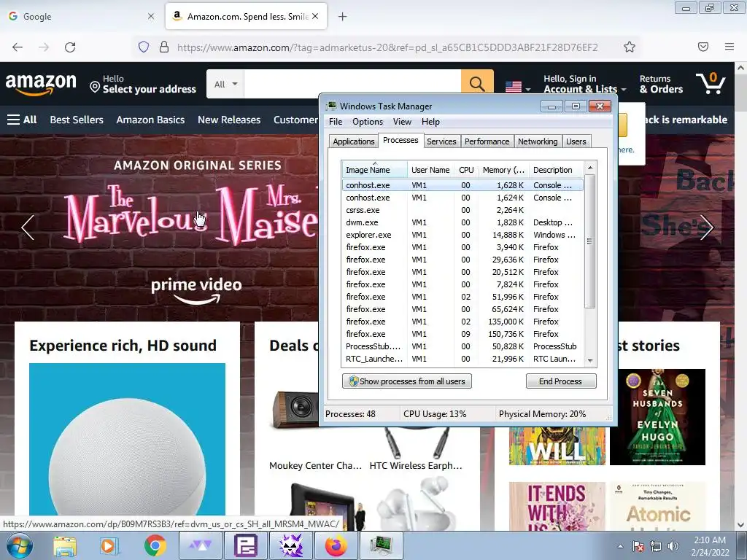Switch to the Applications tab
747x560 pixels.
354,141
